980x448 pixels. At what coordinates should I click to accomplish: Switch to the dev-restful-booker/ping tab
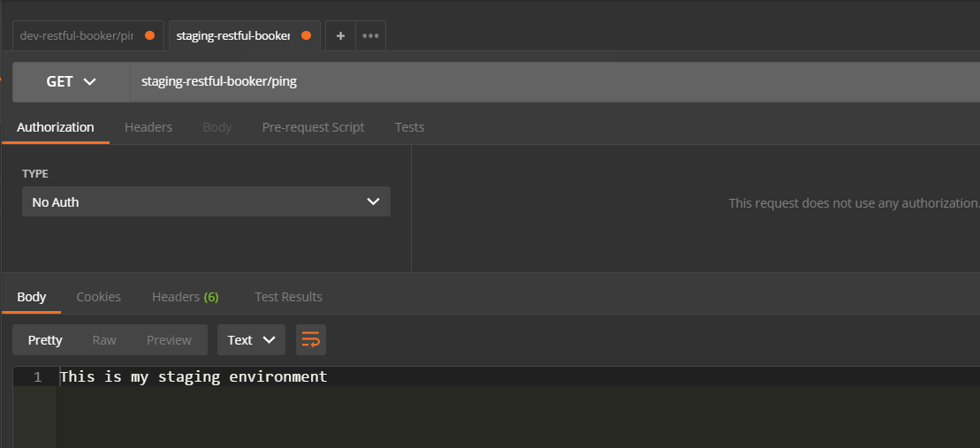point(77,36)
